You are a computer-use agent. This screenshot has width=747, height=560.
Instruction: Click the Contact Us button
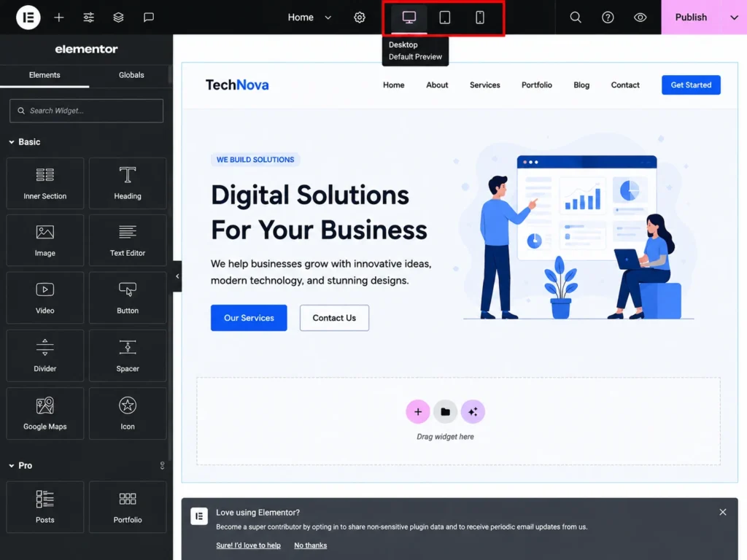pos(334,318)
